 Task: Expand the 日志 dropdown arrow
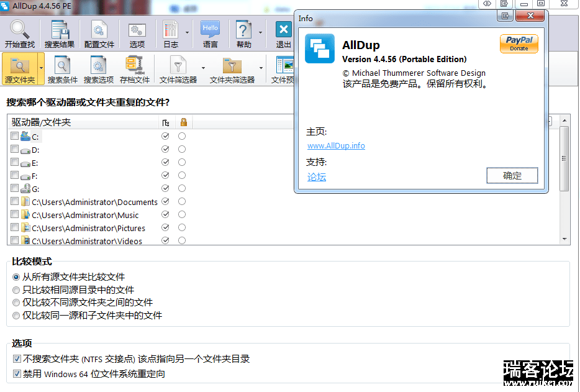tap(187, 33)
